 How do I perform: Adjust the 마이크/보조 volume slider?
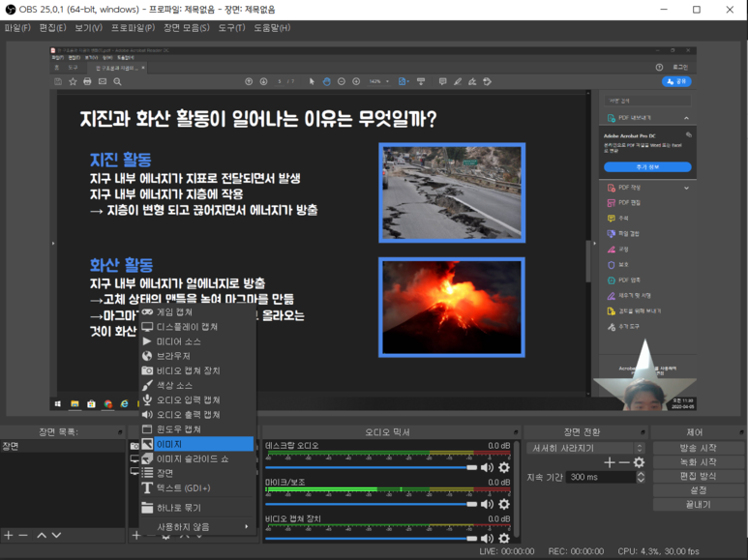click(x=372, y=504)
